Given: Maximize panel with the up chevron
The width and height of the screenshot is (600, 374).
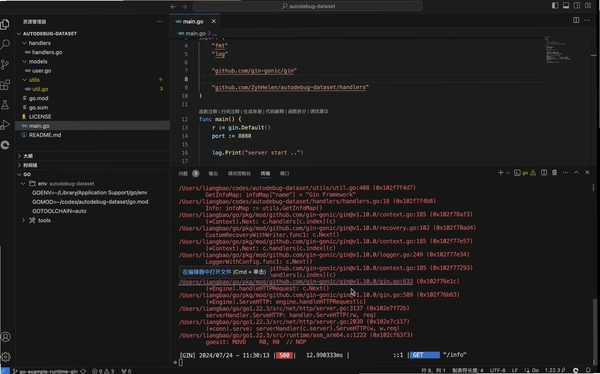Looking at the screenshot, I should [x=576, y=173].
